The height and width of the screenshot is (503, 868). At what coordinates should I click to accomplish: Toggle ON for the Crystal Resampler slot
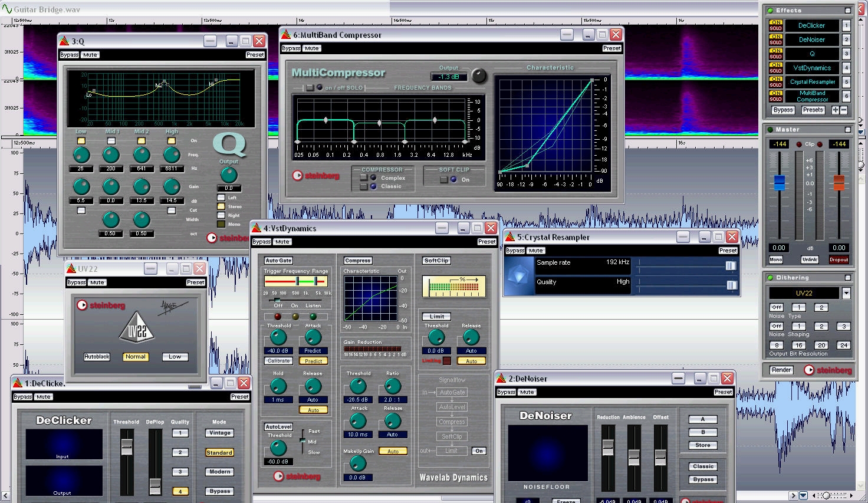click(x=775, y=79)
